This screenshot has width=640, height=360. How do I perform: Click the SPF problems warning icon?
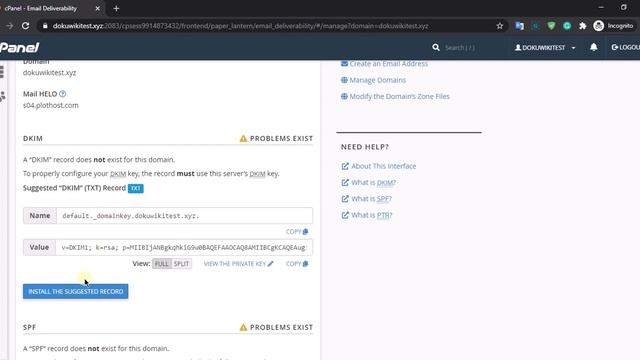point(243,327)
